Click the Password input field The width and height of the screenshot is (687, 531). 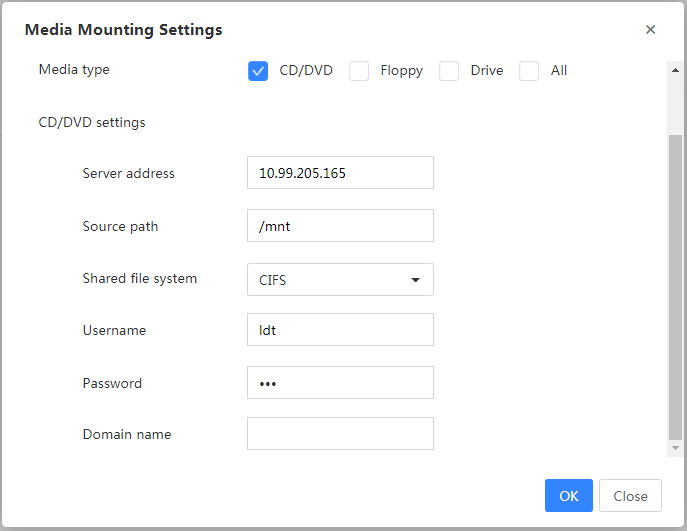coord(340,383)
